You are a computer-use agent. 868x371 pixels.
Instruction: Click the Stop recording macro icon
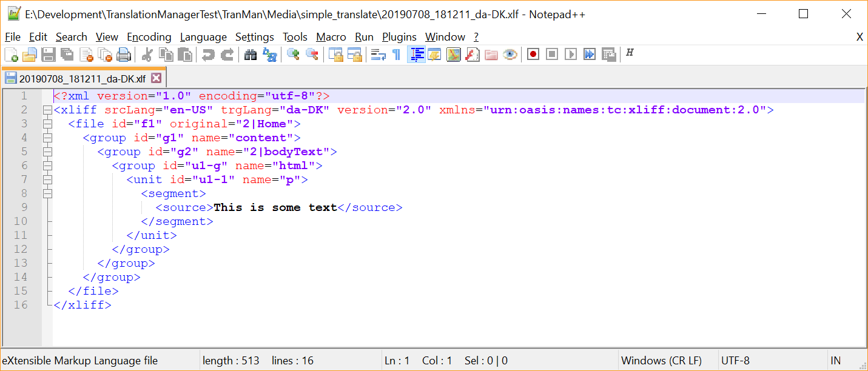pos(552,55)
